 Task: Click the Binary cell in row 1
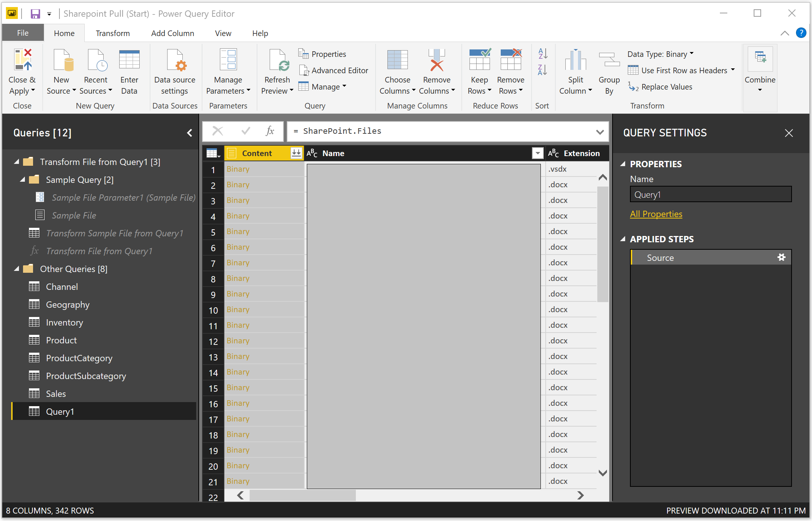[x=264, y=169]
